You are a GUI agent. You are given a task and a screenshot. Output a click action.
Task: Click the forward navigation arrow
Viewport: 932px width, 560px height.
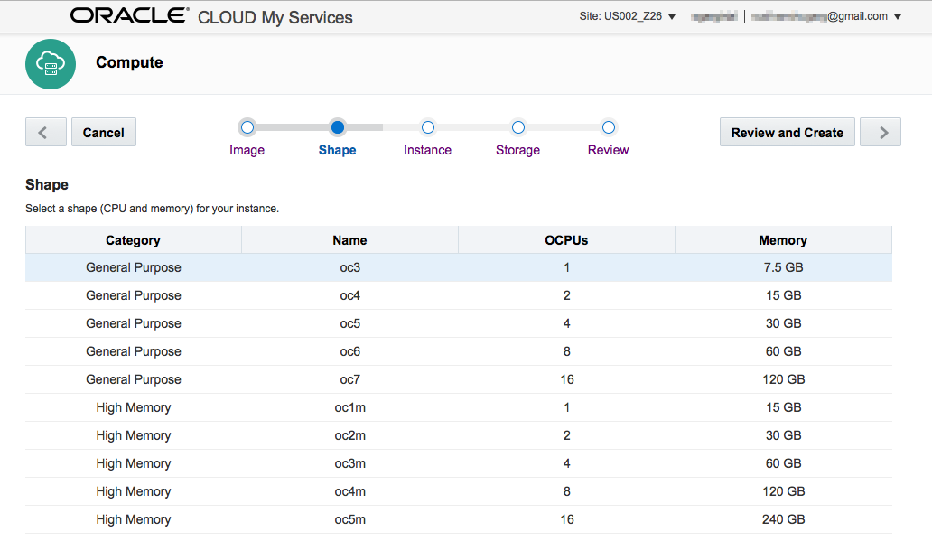880,132
